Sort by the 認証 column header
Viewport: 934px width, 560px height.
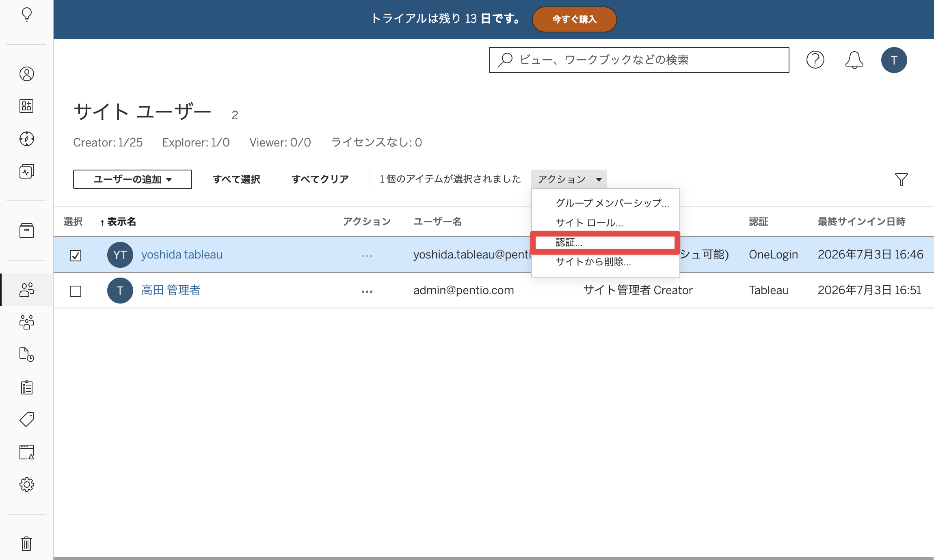[x=759, y=222]
